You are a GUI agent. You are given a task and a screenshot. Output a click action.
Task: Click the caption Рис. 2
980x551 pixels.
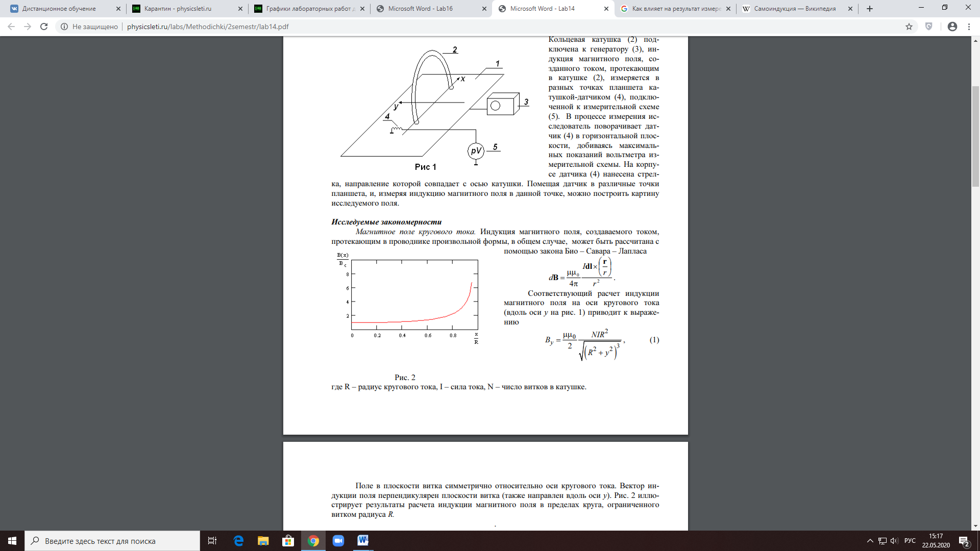point(405,378)
